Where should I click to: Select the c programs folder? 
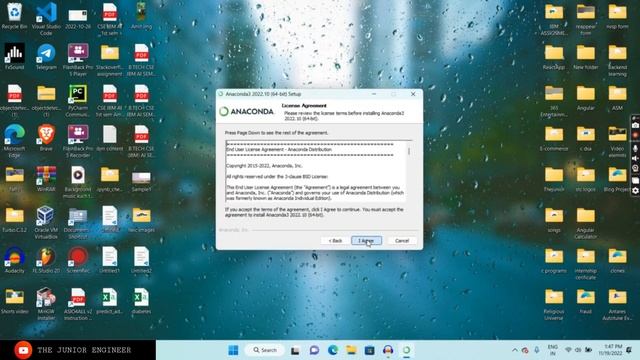(554, 260)
